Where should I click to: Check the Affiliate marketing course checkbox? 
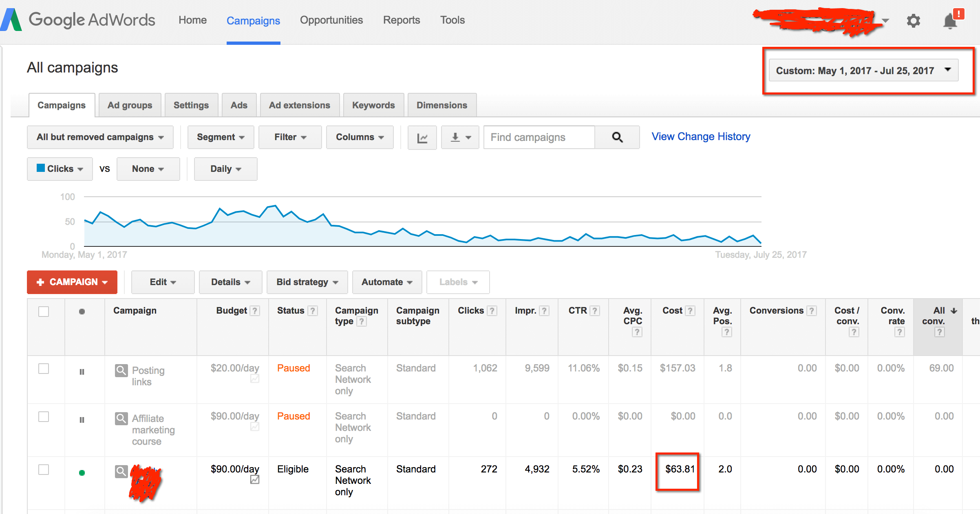[44, 417]
